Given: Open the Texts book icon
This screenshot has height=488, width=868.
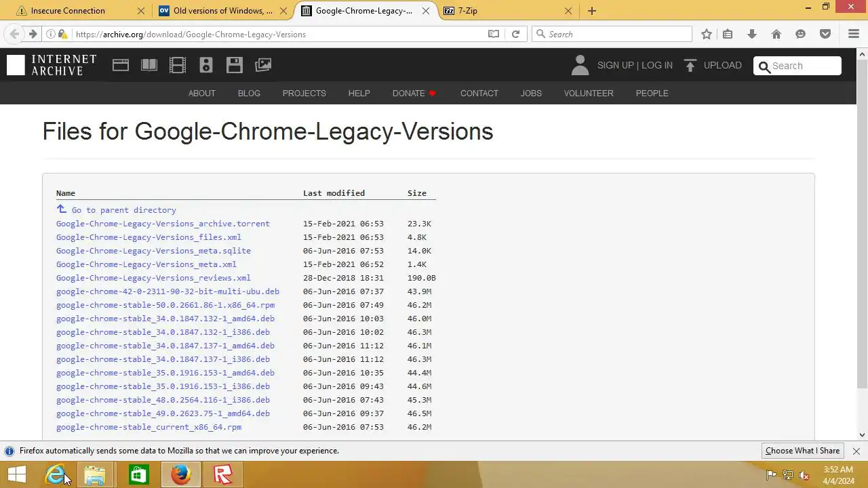Looking at the screenshot, I should tap(149, 65).
